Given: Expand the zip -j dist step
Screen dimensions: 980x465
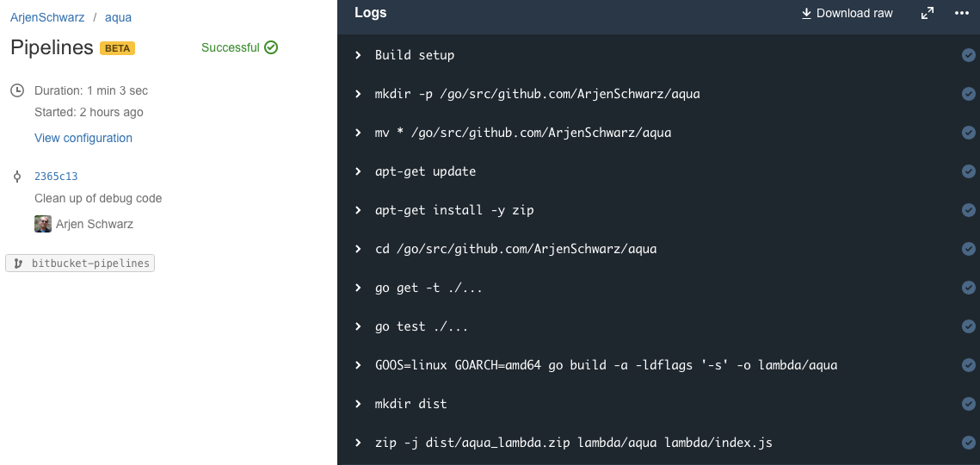Looking at the screenshot, I should pos(358,443).
